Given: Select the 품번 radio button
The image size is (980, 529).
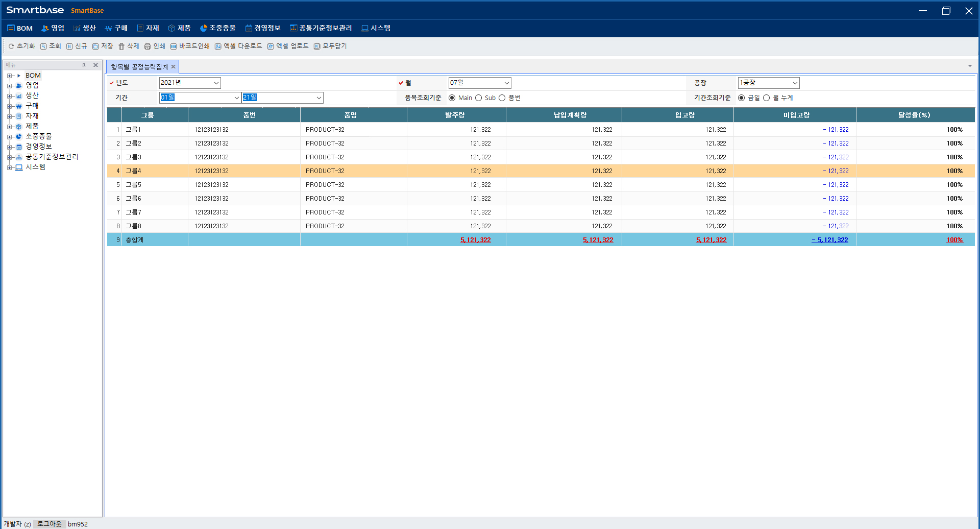Looking at the screenshot, I should pyautogui.click(x=502, y=98).
